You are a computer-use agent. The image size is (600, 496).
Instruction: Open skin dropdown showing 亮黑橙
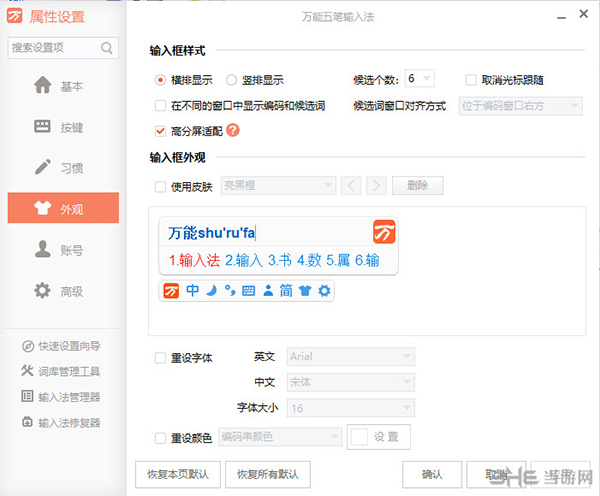[278, 185]
